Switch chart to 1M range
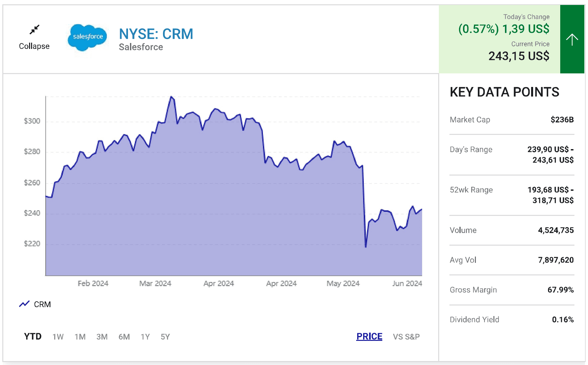 80,337
